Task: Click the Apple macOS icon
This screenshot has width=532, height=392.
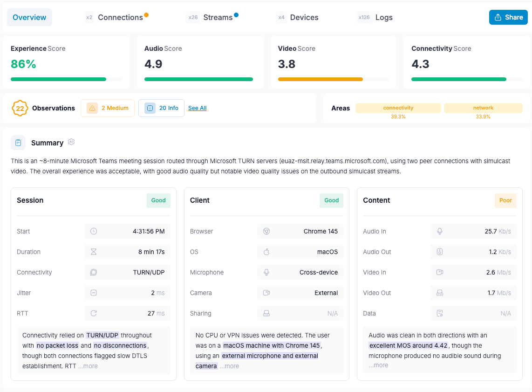Action: tap(266, 252)
